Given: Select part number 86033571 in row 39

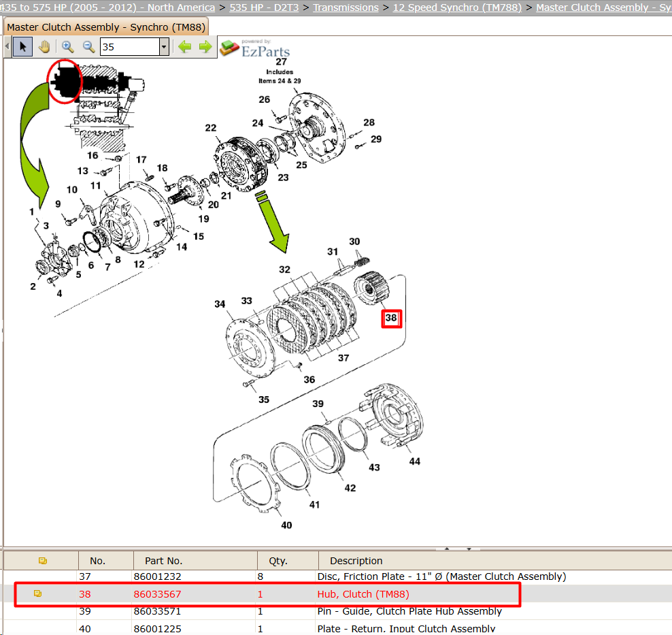Looking at the screenshot, I should click(157, 611).
